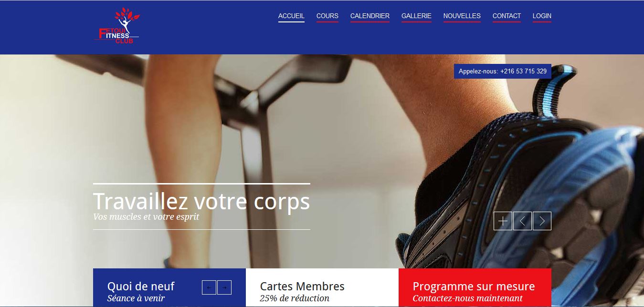
Task: Go to NOUVELLES section
Action: tap(462, 16)
